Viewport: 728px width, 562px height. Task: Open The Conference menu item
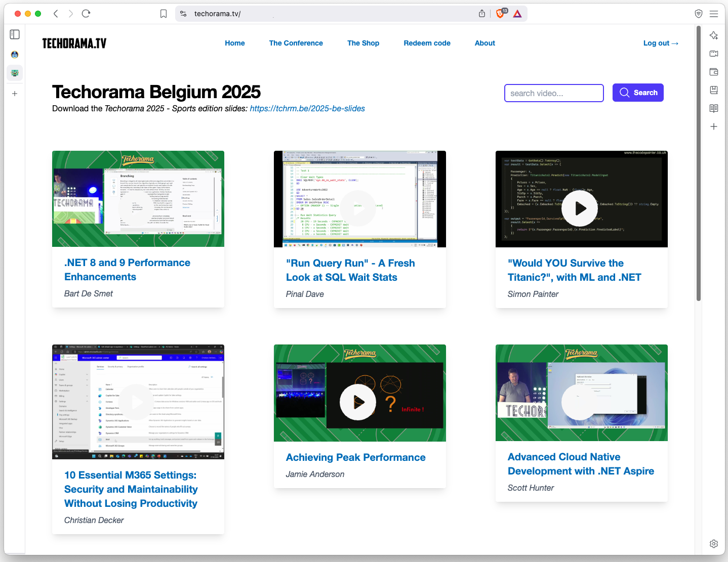296,43
